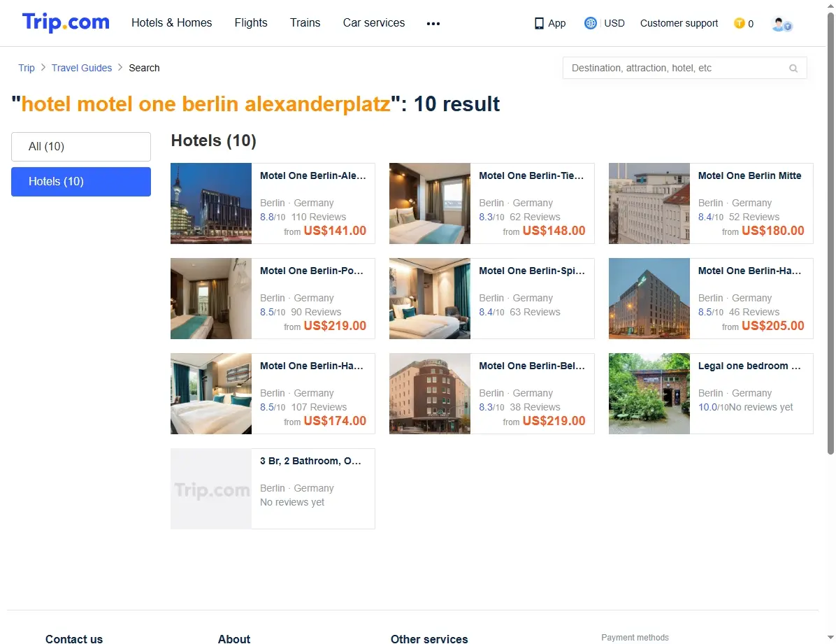Click the 8.8/10 rating score

coord(273,217)
